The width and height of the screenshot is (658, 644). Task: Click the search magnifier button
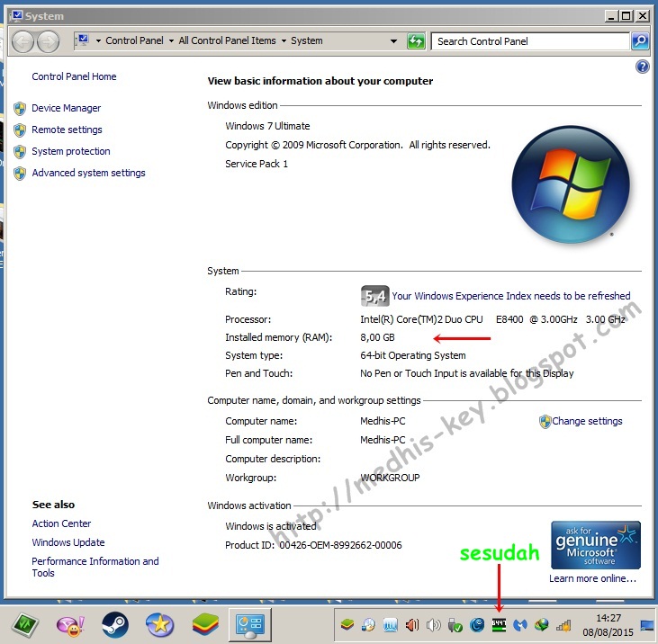pos(640,41)
